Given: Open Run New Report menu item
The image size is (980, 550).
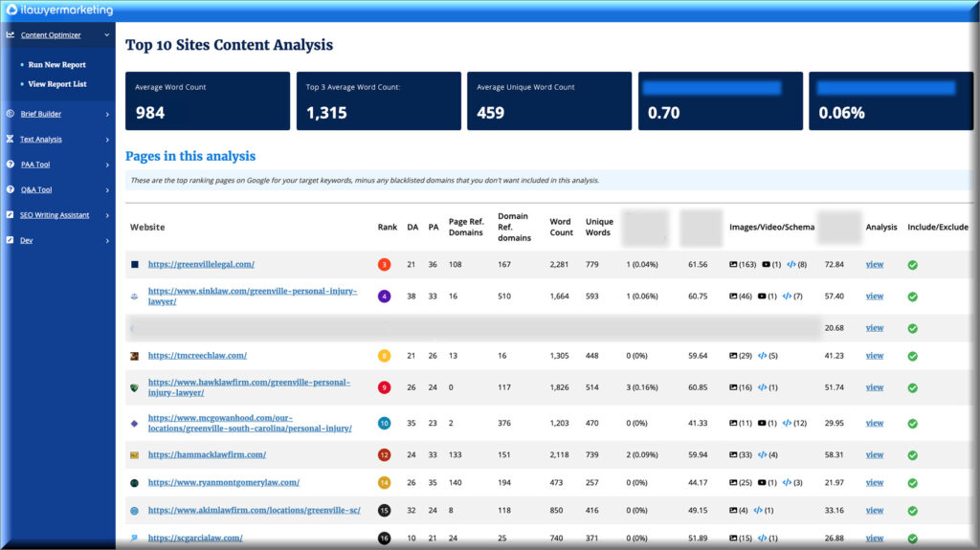Looking at the screenshot, I should pos(56,64).
